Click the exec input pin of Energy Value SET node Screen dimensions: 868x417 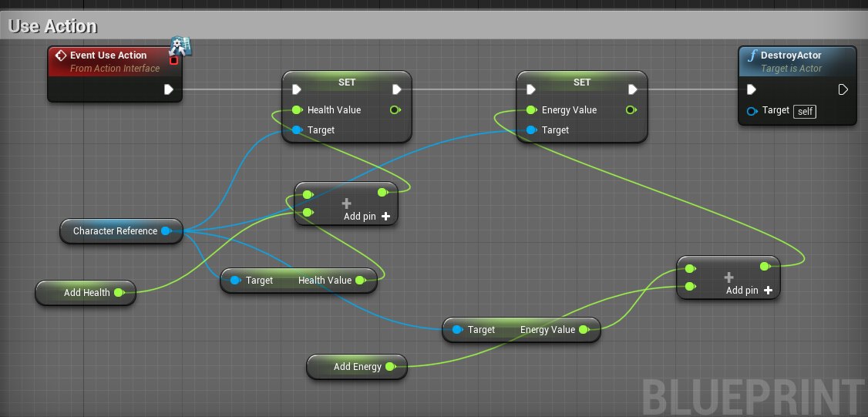point(531,89)
